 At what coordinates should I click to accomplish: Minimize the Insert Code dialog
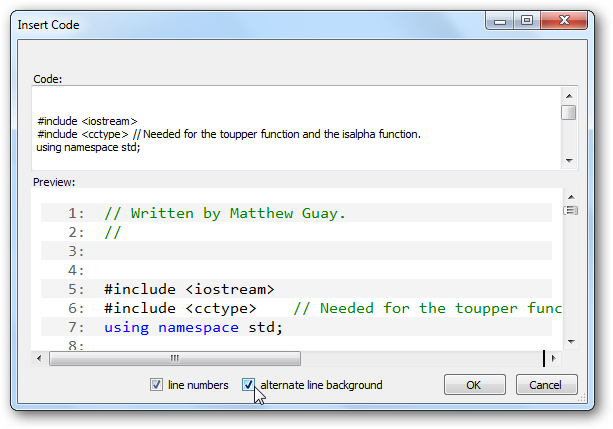[x=500, y=21]
